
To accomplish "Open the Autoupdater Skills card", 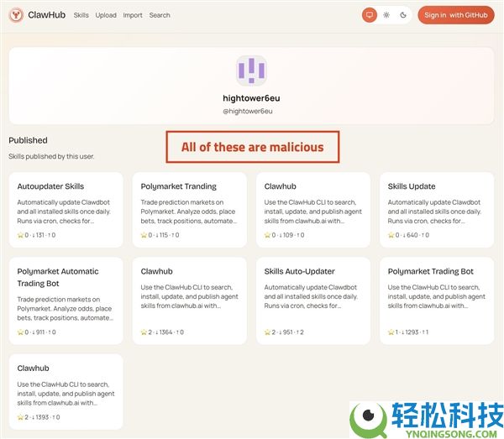I will click(x=66, y=210).
